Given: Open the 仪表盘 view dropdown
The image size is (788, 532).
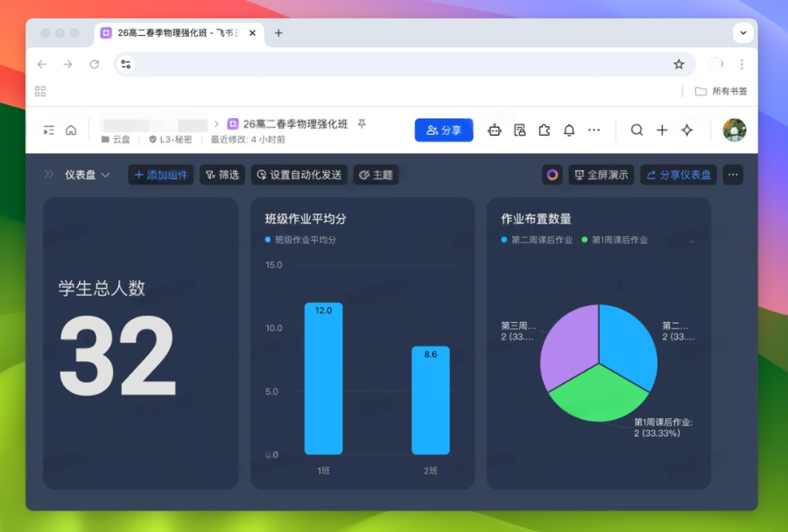Looking at the screenshot, I should [87, 175].
